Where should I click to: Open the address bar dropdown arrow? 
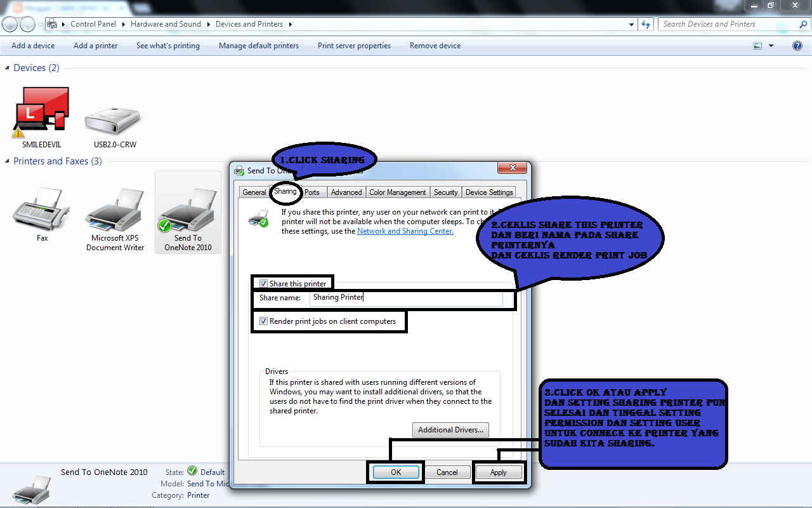tap(631, 23)
